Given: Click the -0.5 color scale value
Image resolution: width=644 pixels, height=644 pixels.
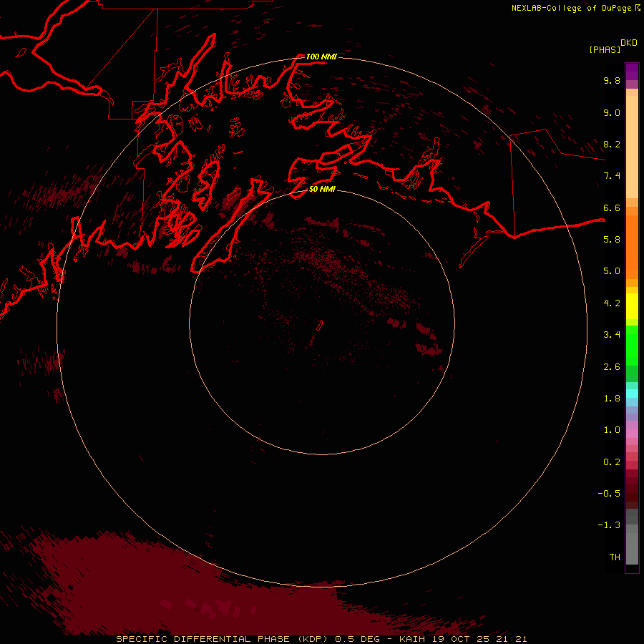Looking at the screenshot, I should coord(609,494).
